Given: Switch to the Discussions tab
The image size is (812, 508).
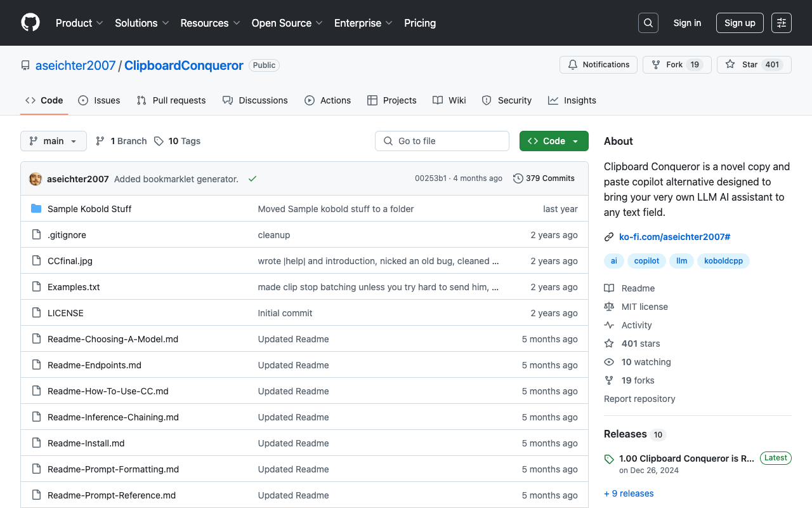Looking at the screenshot, I should (x=255, y=100).
